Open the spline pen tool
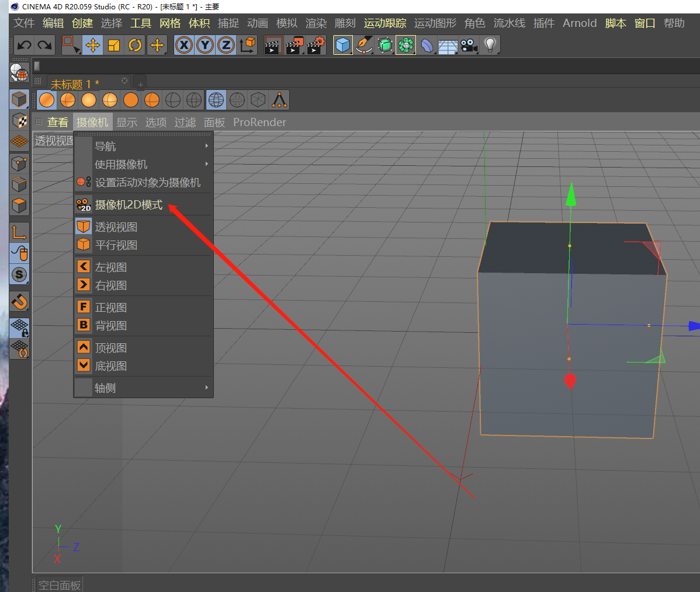 [x=364, y=45]
